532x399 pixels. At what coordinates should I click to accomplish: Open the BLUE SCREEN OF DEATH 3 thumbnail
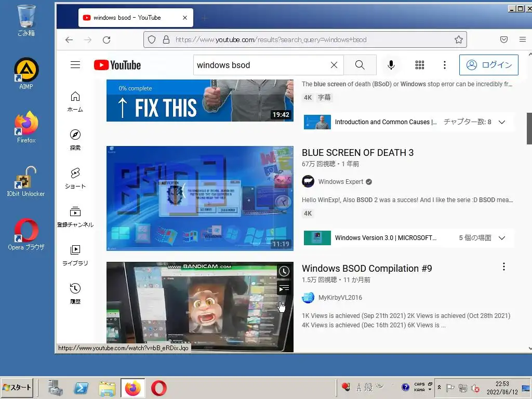200,198
